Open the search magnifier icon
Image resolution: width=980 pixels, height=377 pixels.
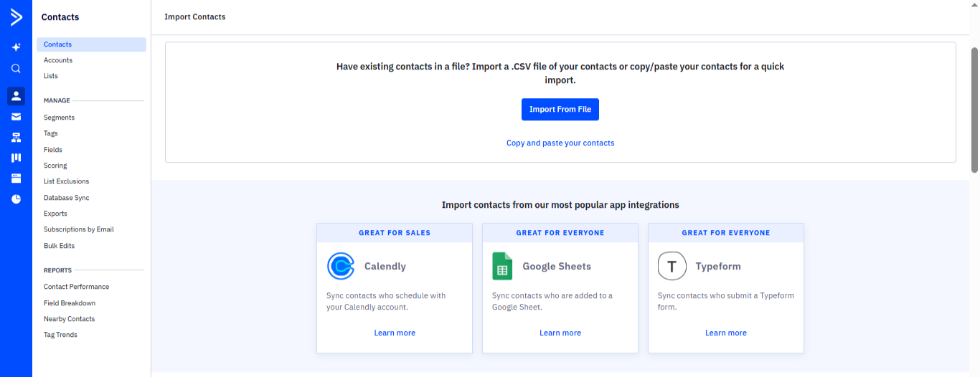tap(16, 69)
